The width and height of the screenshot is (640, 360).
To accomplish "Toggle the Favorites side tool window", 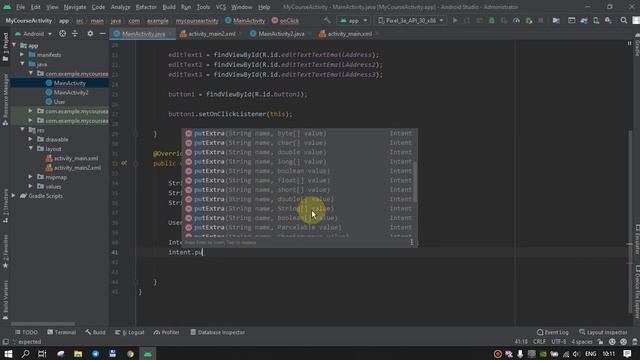I will [x=5, y=251].
